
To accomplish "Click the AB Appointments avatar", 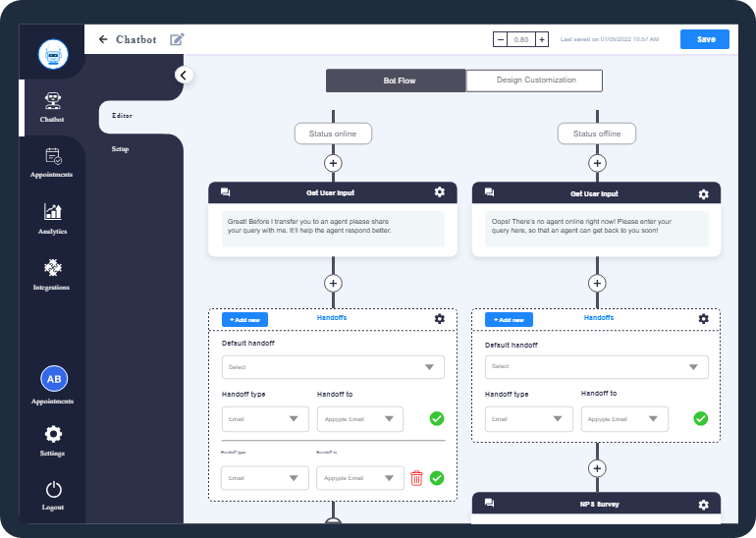I will (54, 379).
